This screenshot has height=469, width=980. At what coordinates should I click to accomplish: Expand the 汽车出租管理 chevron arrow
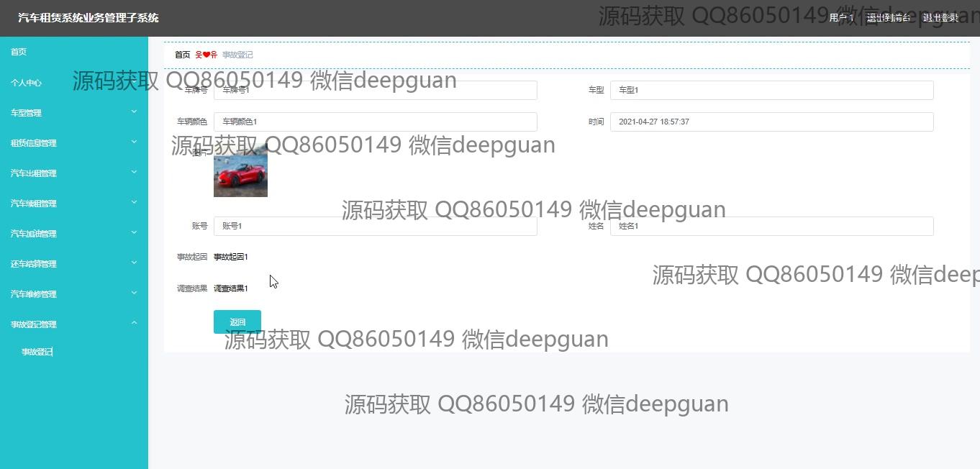pyautogui.click(x=134, y=172)
